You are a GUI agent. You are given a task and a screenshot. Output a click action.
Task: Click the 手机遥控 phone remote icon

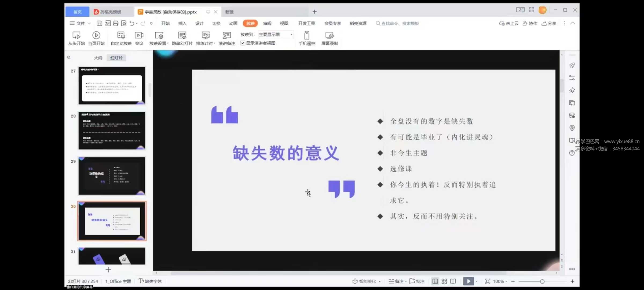click(307, 35)
